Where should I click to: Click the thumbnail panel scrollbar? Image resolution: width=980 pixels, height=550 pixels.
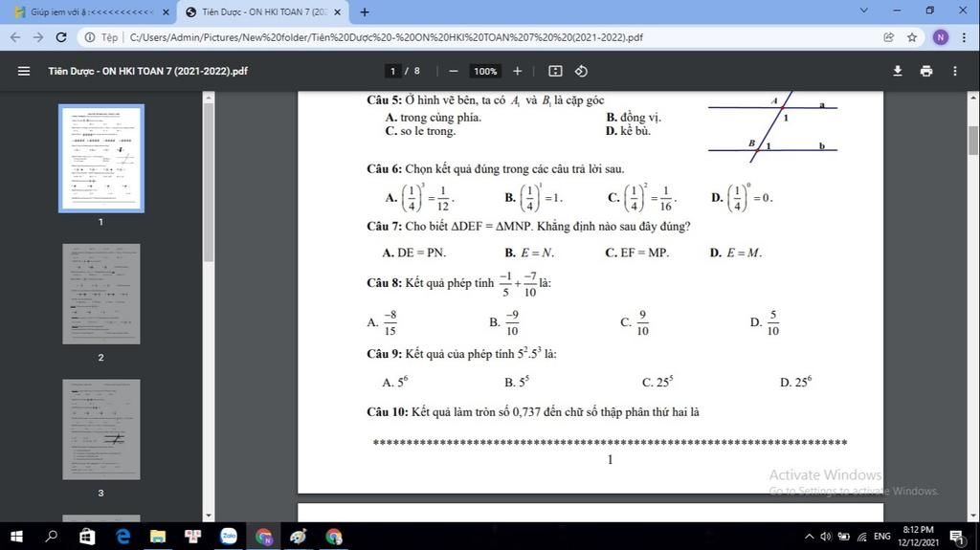209,181
